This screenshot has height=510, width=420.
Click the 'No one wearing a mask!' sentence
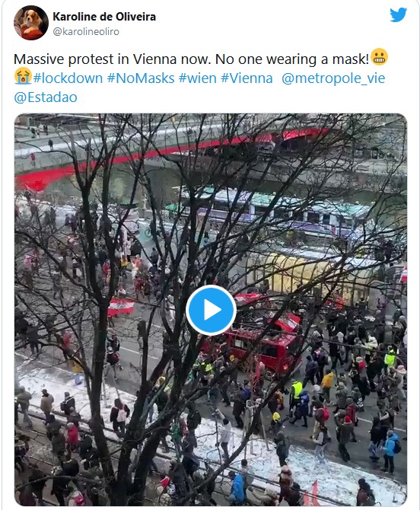click(x=292, y=59)
